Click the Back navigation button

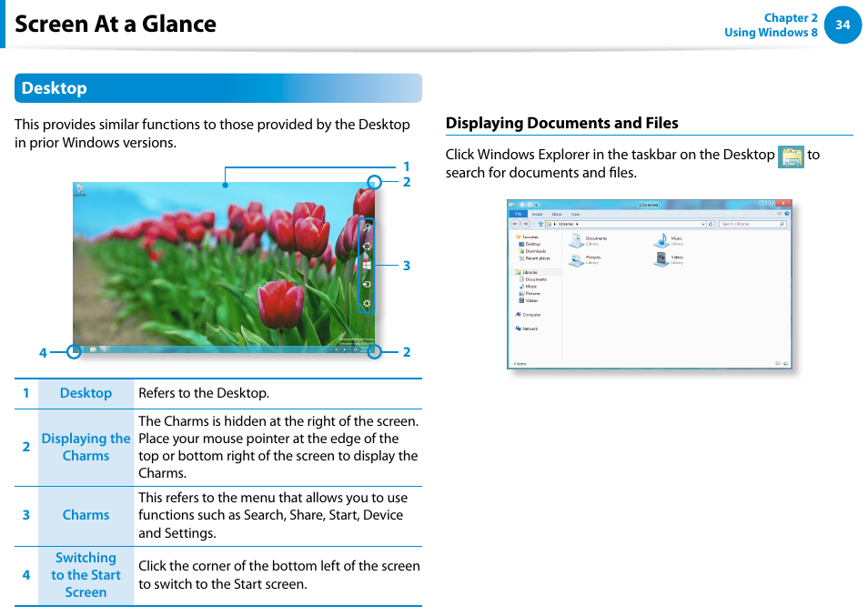(516, 223)
